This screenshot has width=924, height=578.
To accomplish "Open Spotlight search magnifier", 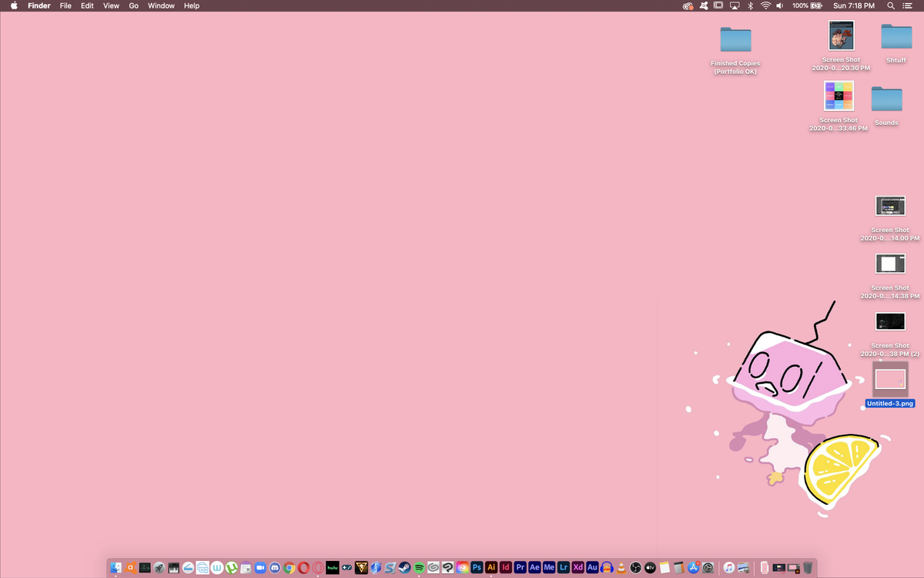I will 891,5.
